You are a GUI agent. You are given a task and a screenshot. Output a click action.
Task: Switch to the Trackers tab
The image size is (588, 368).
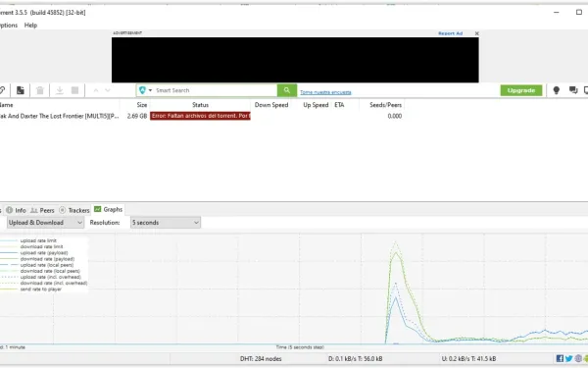[x=74, y=210]
